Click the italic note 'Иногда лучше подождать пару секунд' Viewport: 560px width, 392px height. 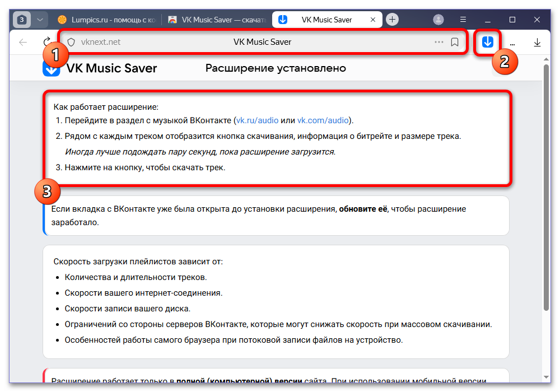click(200, 152)
